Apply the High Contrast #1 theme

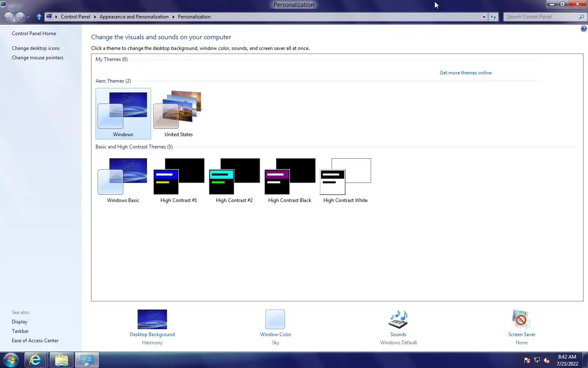tap(178, 180)
